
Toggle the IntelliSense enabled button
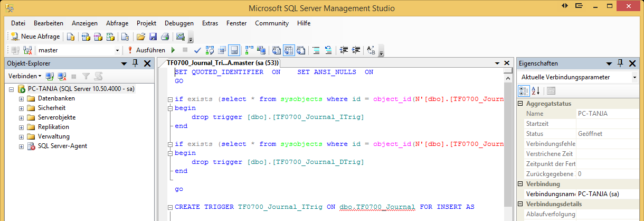point(234,50)
